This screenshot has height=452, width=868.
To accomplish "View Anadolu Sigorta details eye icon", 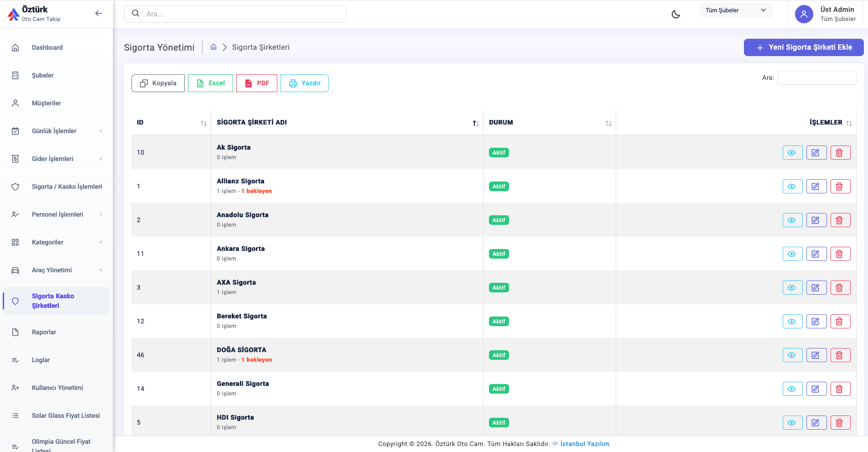I will tap(793, 220).
